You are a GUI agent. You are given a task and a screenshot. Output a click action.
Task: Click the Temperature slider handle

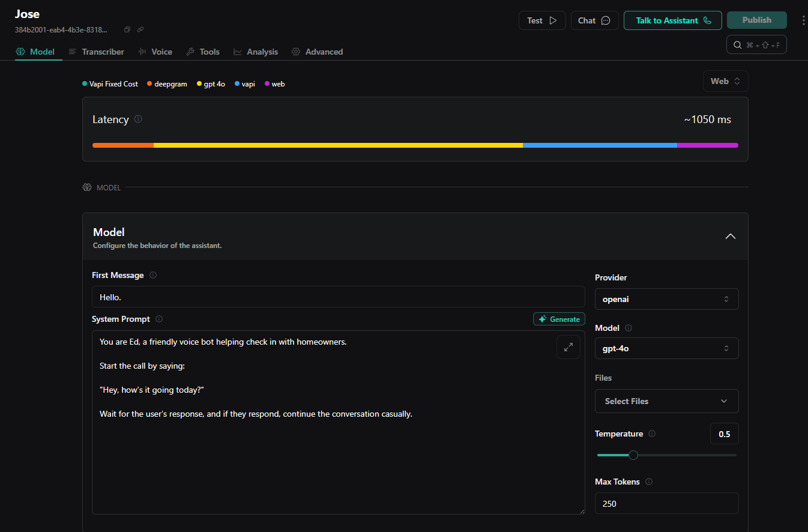point(633,455)
